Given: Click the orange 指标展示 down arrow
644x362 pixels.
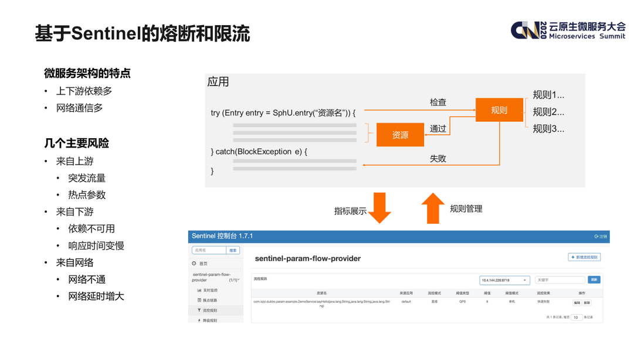Looking at the screenshot, I should pyautogui.click(x=379, y=208).
